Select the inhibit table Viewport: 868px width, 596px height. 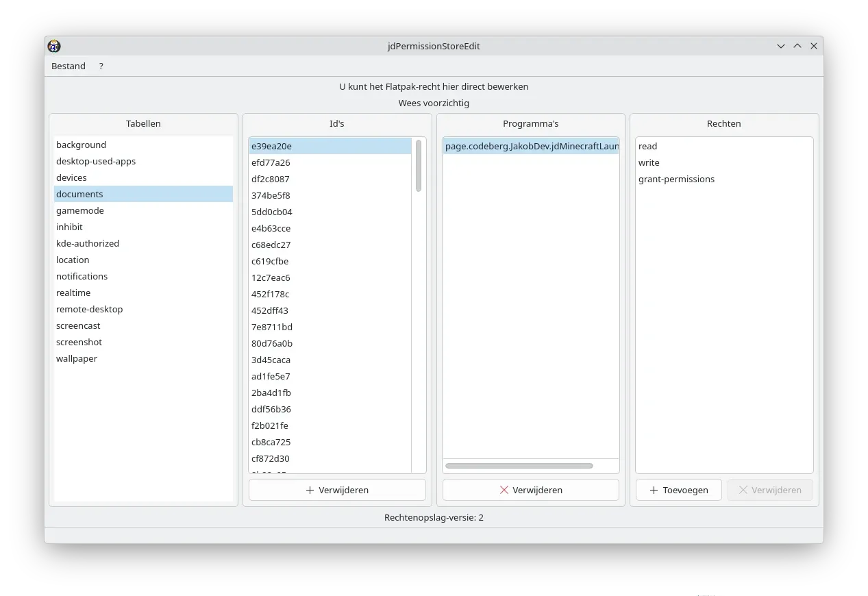143,227
